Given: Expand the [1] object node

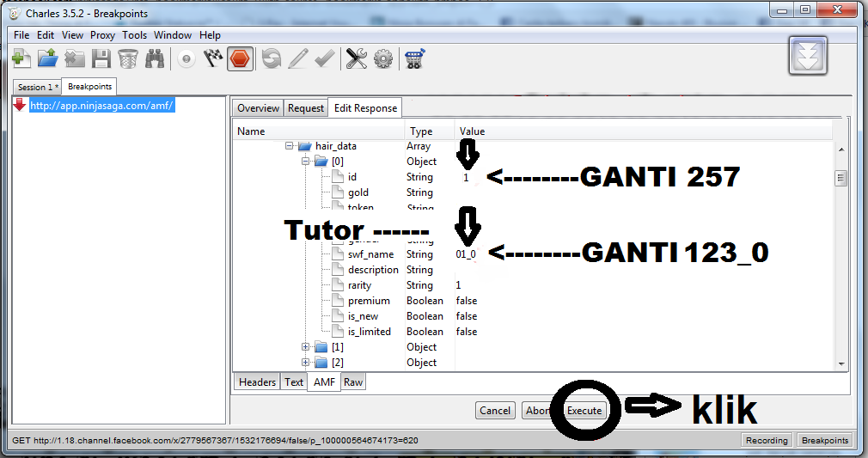Looking at the screenshot, I should 305,346.
